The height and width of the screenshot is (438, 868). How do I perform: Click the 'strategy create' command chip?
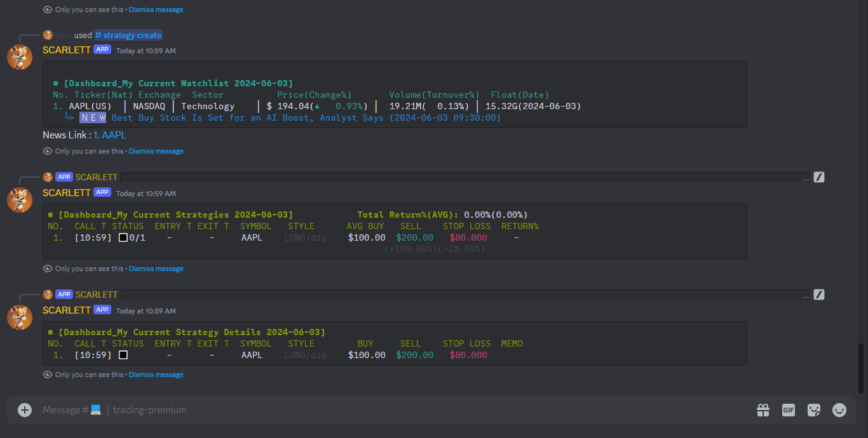point(128,35)
